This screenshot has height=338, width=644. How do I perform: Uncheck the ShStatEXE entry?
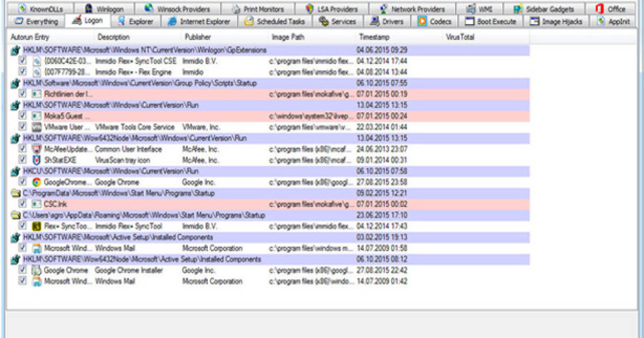pyautogui.click(x=23, y=160)
